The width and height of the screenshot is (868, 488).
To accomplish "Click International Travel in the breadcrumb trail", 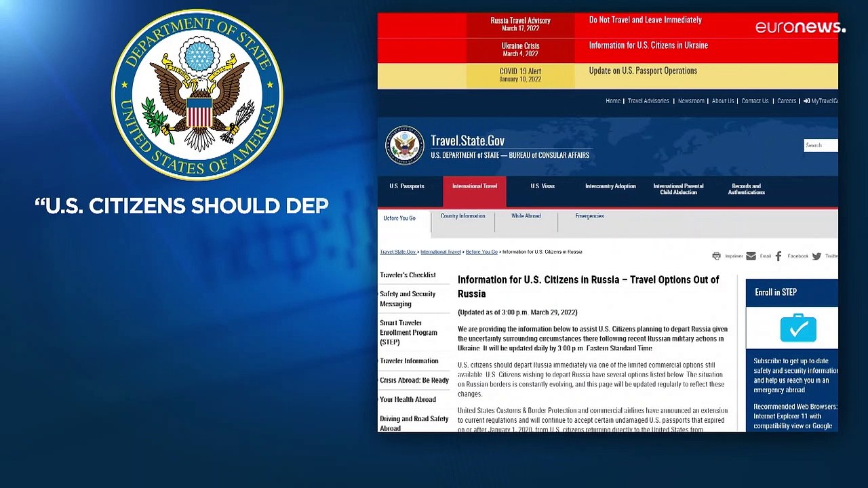I will click(441, 252).
